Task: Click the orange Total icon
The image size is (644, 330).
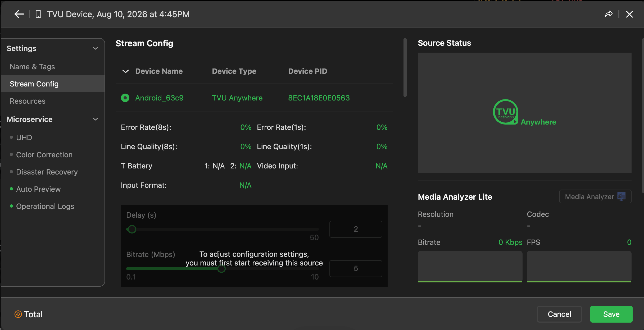Action: [x=18, y=314]
